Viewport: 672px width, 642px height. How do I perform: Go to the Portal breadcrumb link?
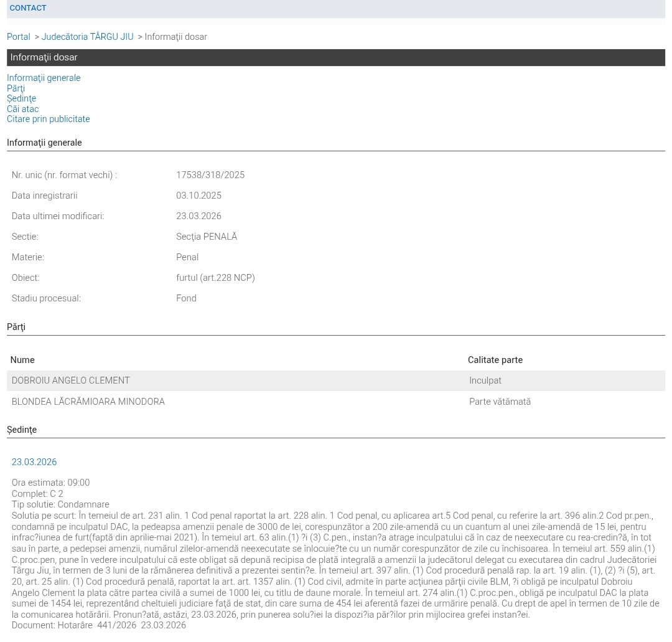click(19, 37)
